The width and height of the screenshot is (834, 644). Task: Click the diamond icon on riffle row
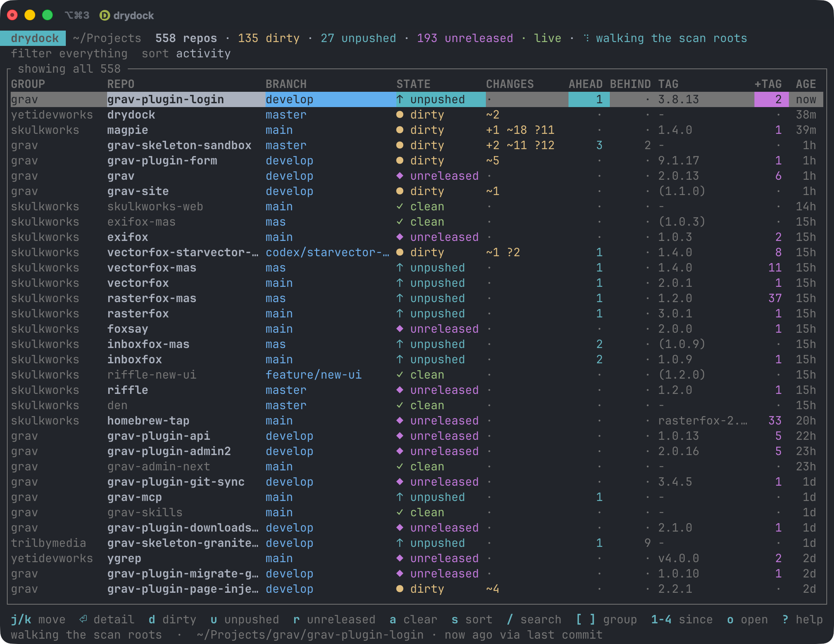[400, 390]
